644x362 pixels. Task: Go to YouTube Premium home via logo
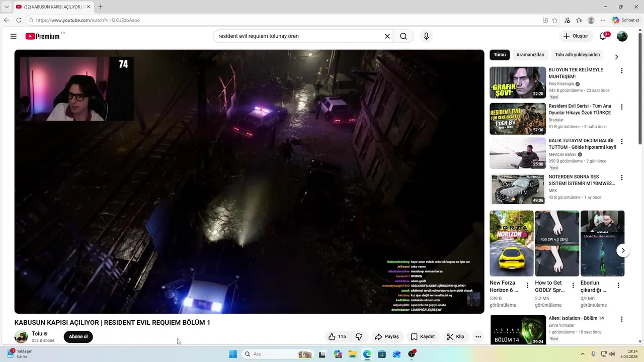[x=43, y=36]
